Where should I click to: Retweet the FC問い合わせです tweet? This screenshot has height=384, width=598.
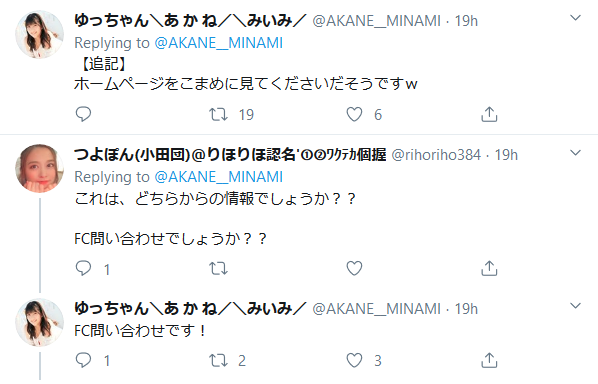219,360
